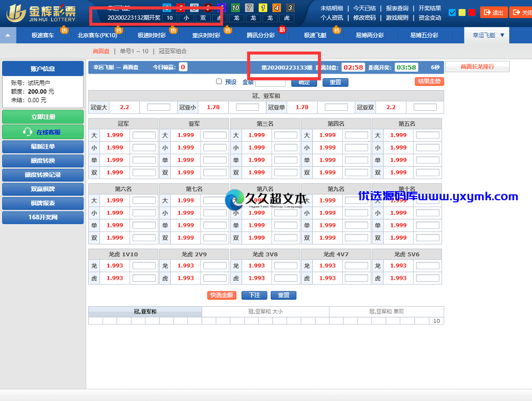Screen dimensions: 532x401
Task: Select the red theme color swatch
Action: 471,13
